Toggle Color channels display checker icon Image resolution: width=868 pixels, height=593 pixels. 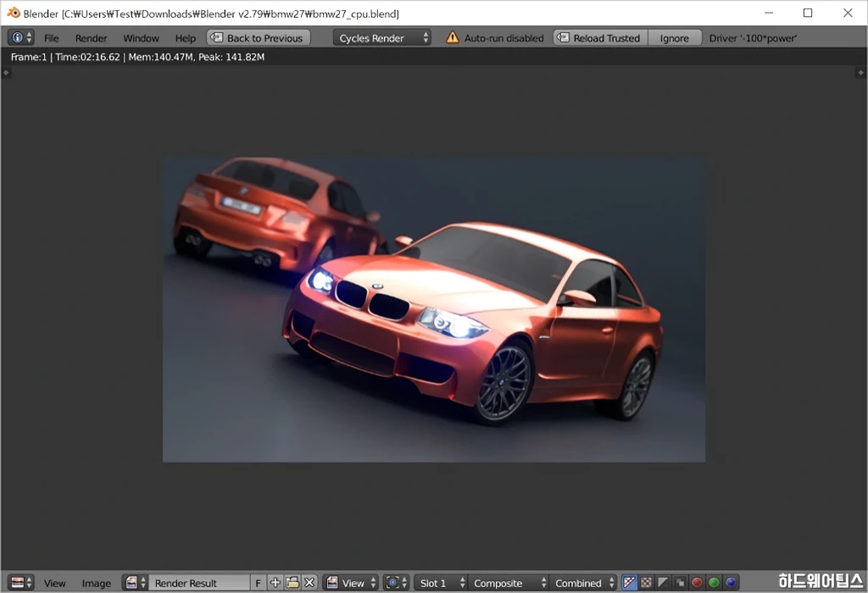tap(646, 583)
